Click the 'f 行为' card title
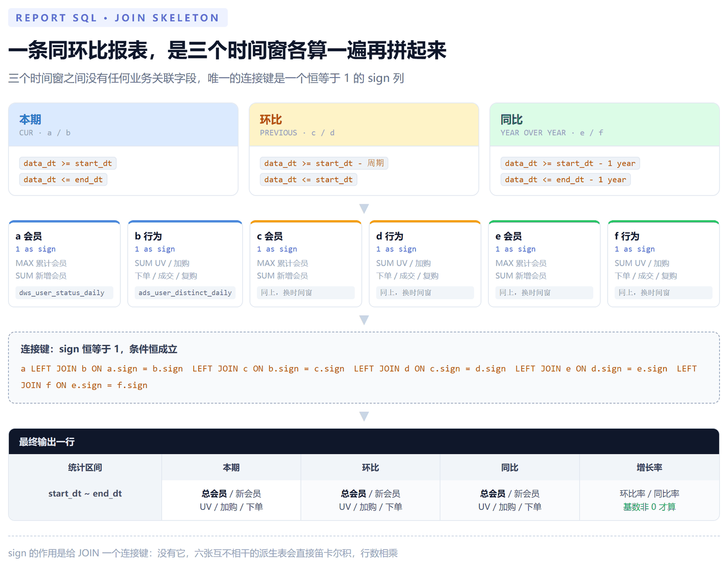 coord(627,236)
